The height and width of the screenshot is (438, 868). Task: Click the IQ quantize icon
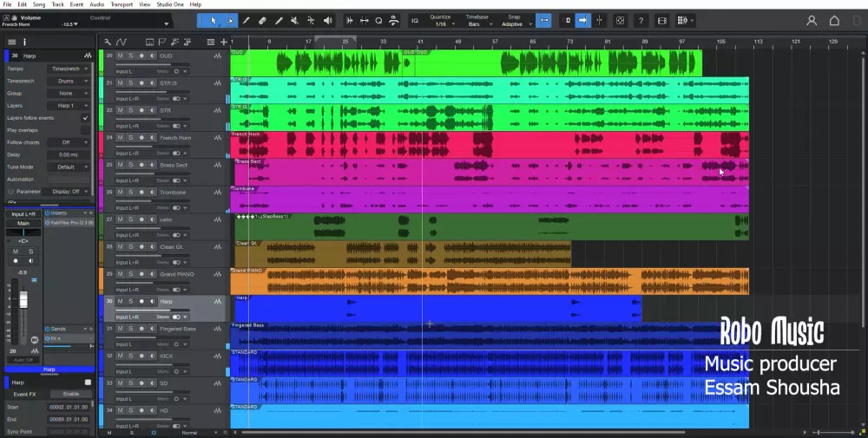click(x=415, y=21)
